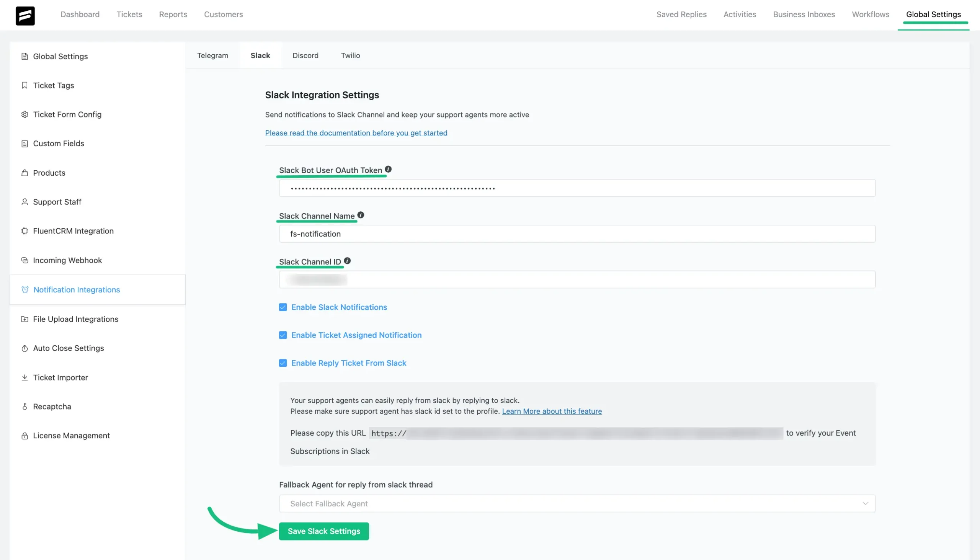Open Workflows in top navigation
Viewport: 980px width, 560px height.
(x=871, y=15)
